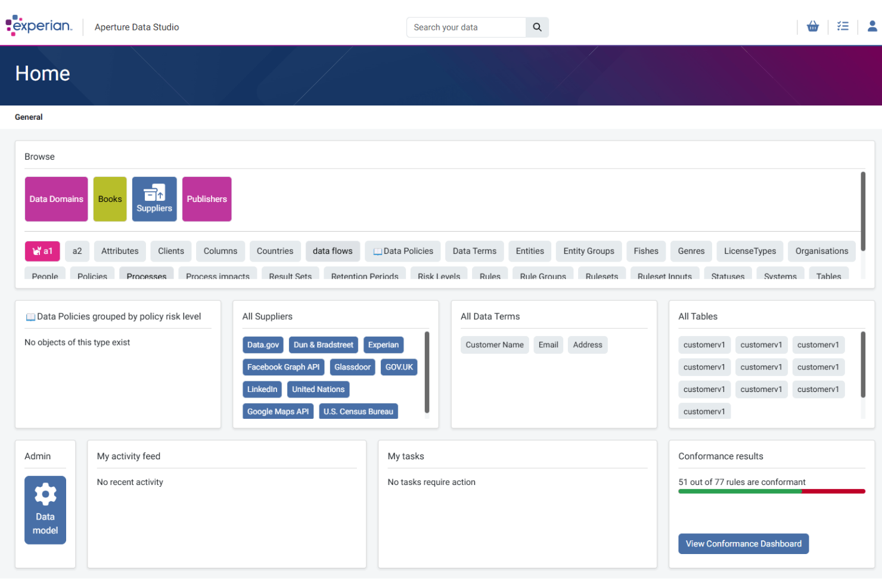Open the shopping basket
882x588 pixels.
pyautogui.click(x=813, y=26)
